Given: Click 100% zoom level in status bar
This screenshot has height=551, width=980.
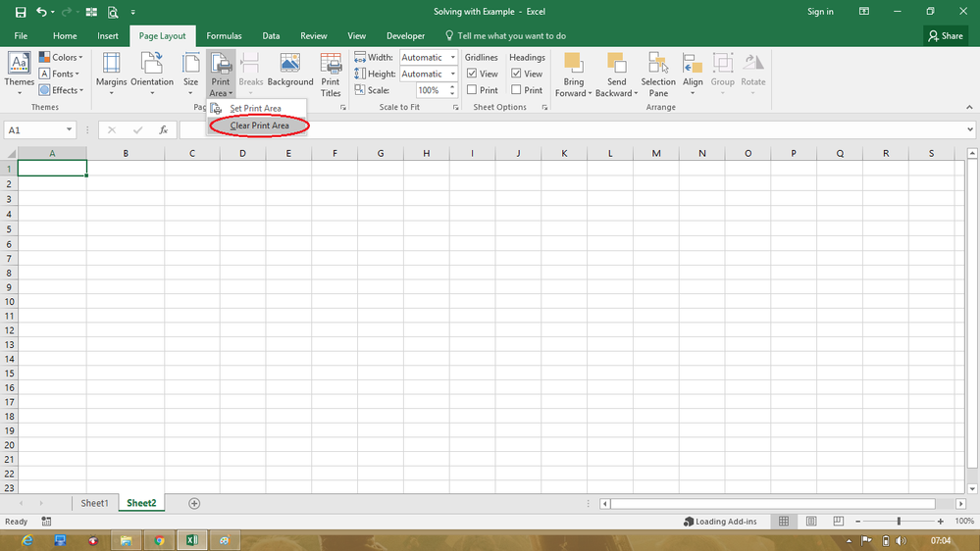Looking at the screenshot, I should [963, 521].
